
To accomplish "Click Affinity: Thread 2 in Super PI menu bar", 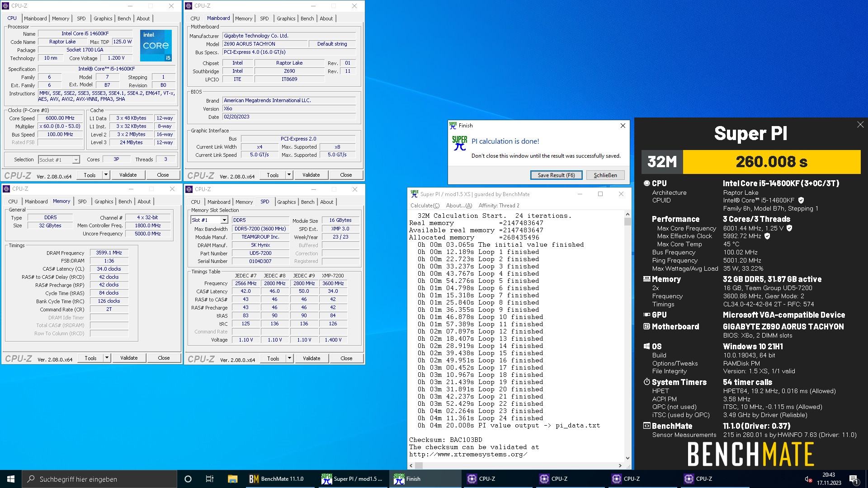I will 499,206.
